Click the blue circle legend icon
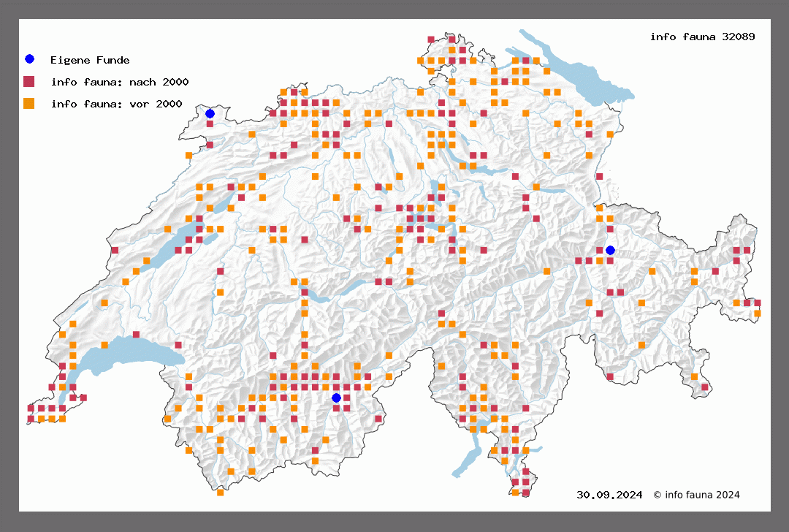 tap(29, 59)
